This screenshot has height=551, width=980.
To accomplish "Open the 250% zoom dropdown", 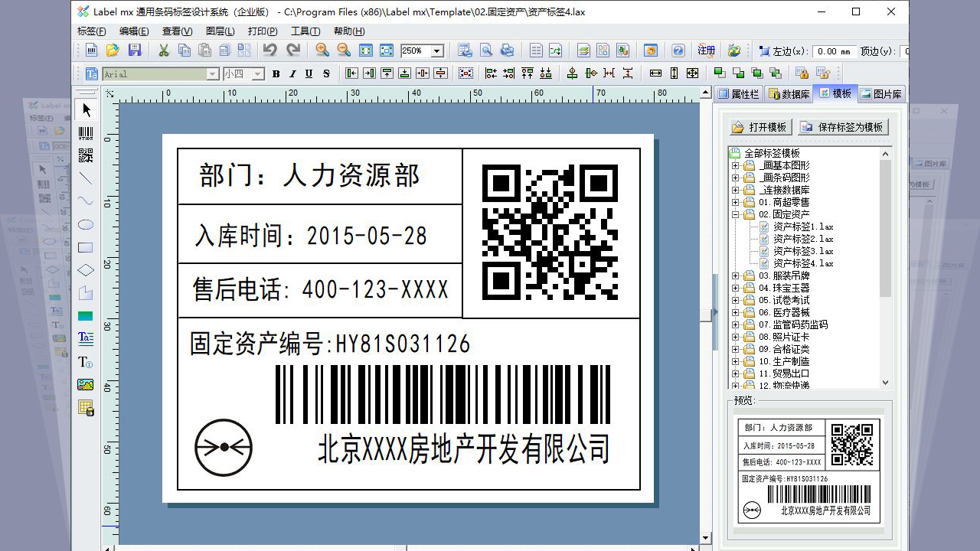I will pos(436,50).
